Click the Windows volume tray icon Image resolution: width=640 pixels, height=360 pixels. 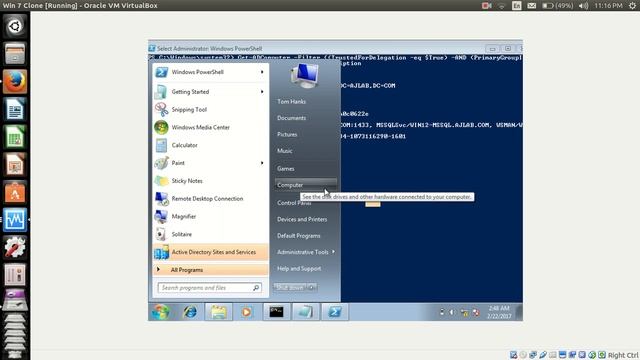452,312
